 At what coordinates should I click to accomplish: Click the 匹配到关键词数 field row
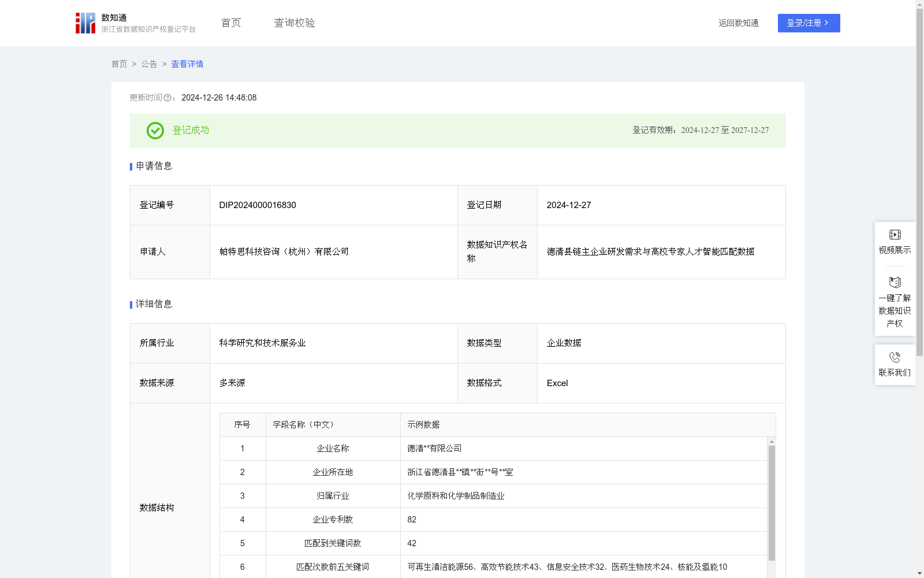coord(493,543)
